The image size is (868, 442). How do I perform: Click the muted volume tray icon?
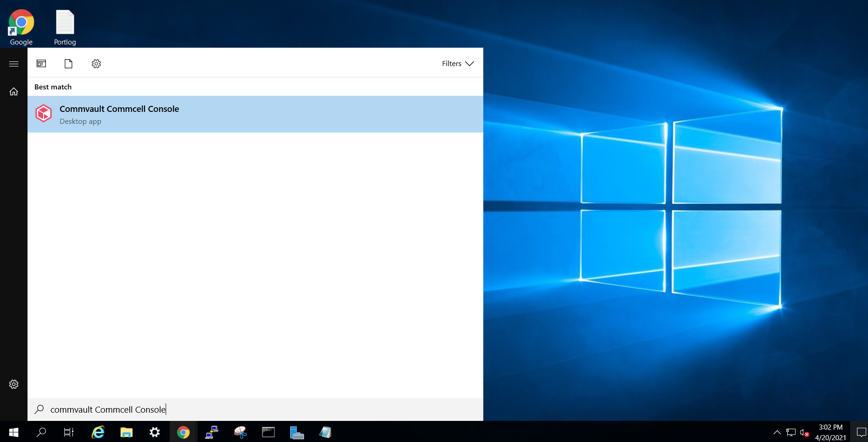[804, 432]
